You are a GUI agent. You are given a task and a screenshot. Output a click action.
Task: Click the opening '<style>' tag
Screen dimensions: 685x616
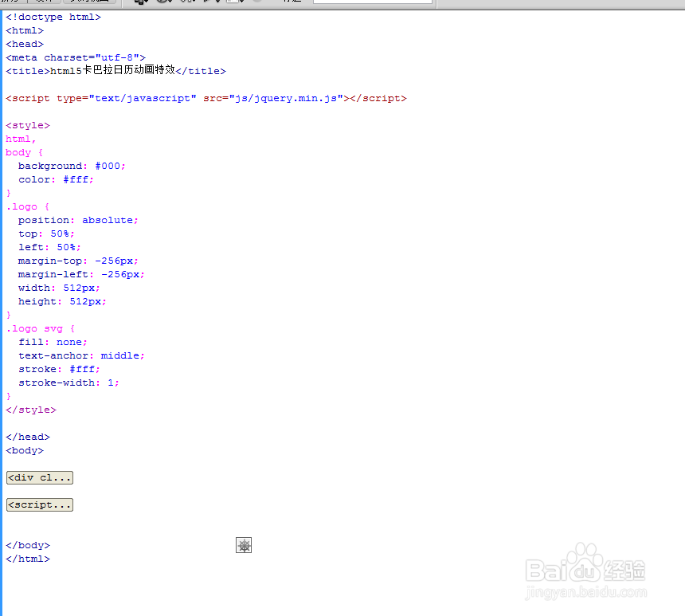tap(28, 125)
